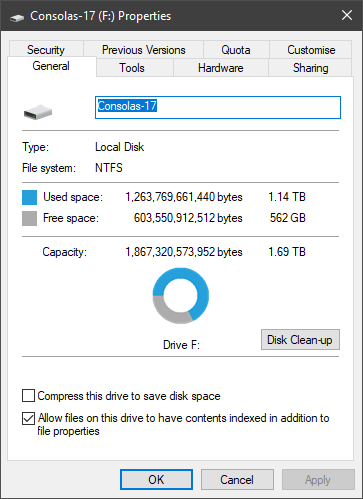Confirm with the OK button
363x499 pixels.
(x=156, y=480)
